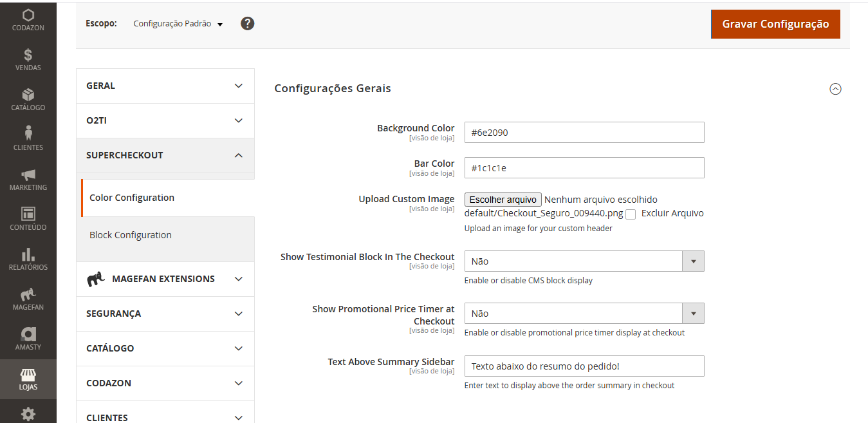Screen dimensions: 868x423
Task: Expand the GERAL settings section
Action: pyautogui.click(x=165, y=85)
